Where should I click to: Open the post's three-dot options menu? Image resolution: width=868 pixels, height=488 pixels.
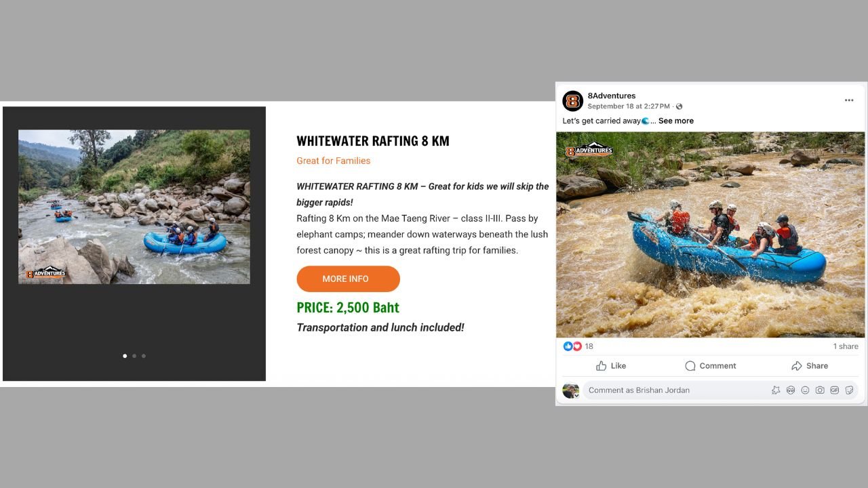click(849, 100)
